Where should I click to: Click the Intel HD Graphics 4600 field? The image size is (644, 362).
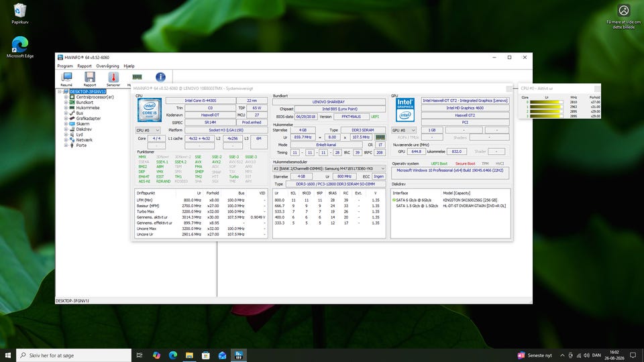[x=465, y=108]
